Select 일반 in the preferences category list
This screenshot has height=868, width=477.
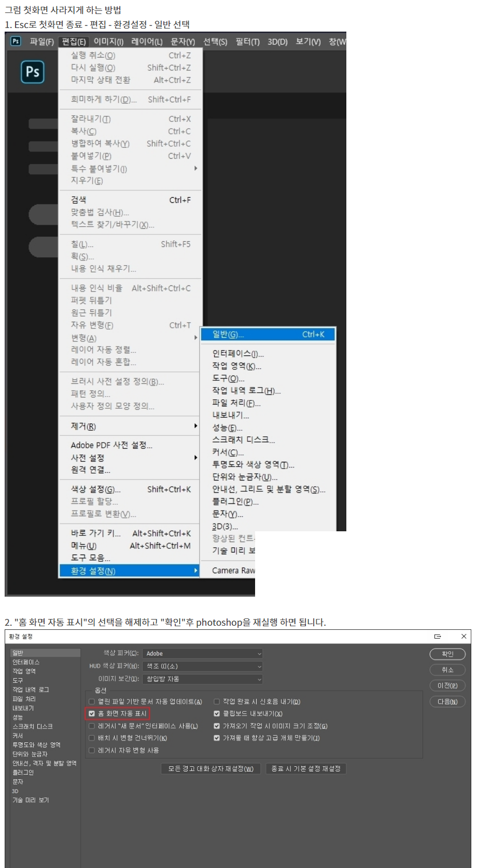(x=45, y=653)
